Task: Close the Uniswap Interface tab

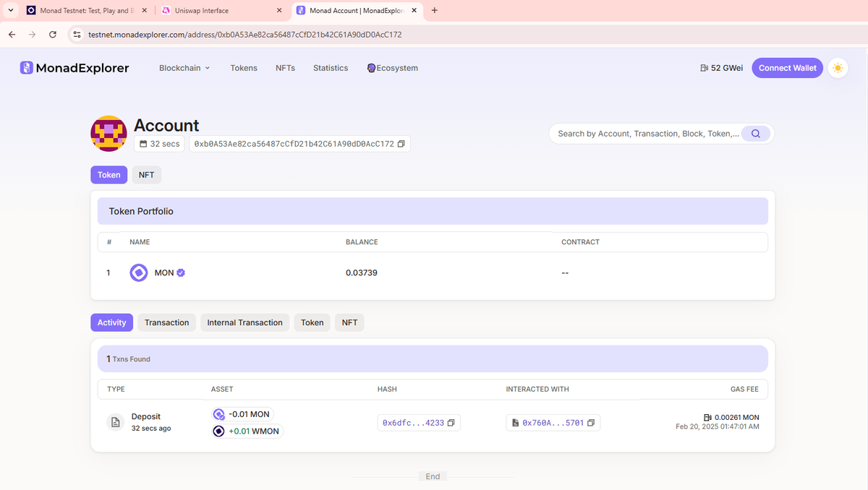Action: (279, 11)
